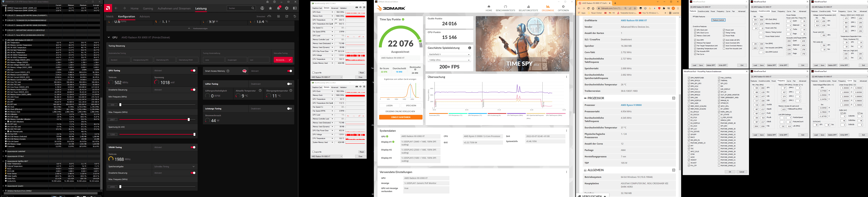Open 3DMark BENCHMARKTESTS
The height and width of the screenshot is (197, 868).
click(x=505, y=8)
